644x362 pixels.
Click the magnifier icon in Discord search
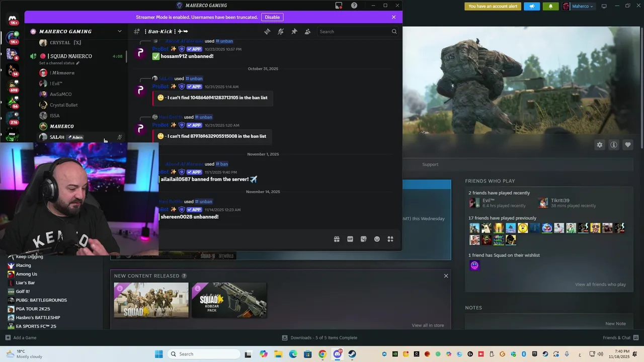(394, 31)
